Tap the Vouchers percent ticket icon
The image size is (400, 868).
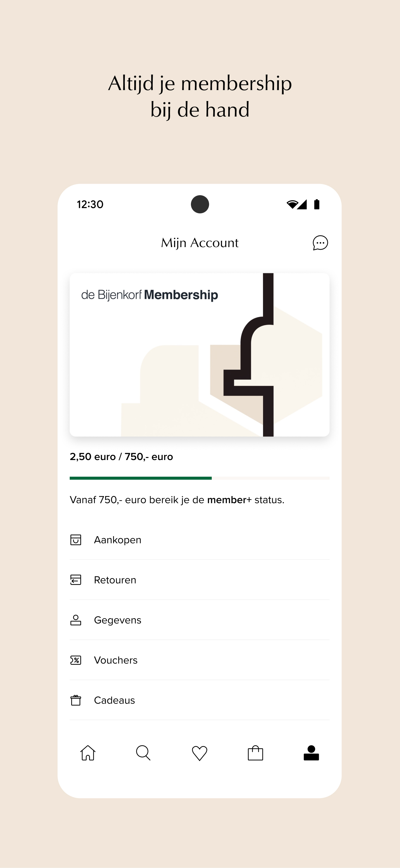[x=75, y=660]
